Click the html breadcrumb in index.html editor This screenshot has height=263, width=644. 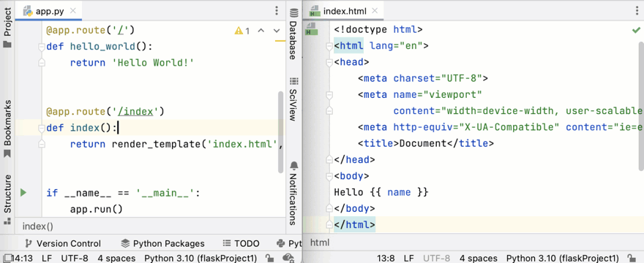tap(320, 243)
